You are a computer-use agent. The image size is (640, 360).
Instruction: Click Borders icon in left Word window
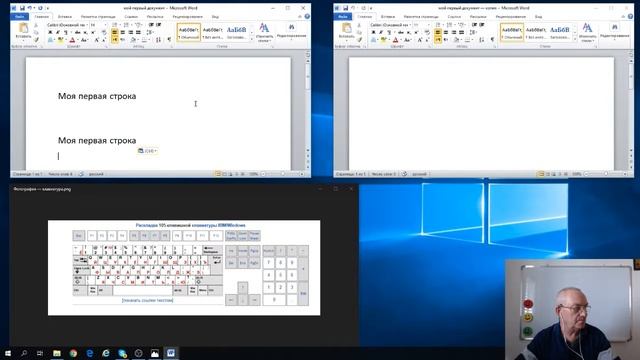pos(145,40)
